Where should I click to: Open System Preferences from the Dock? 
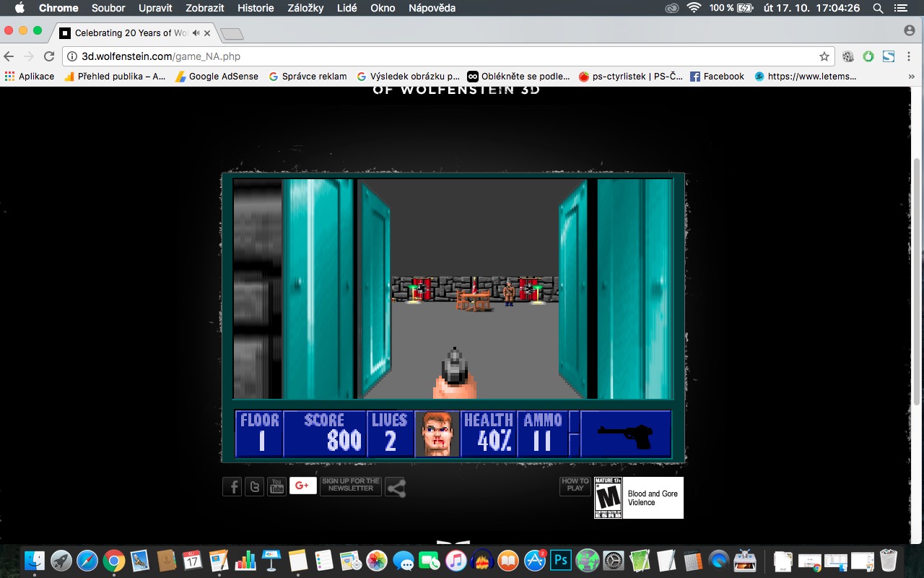point(614,561)
